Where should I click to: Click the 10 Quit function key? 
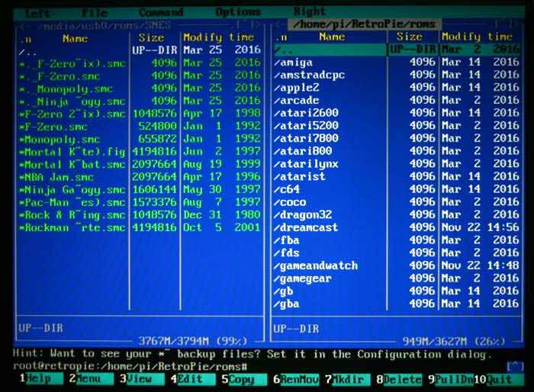(x=499, y=379)
